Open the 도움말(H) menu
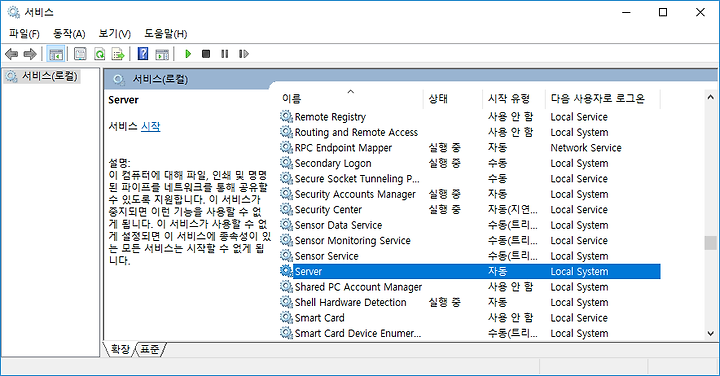The height and width of the screenshot is (376, 720). (x=166, y=34)
